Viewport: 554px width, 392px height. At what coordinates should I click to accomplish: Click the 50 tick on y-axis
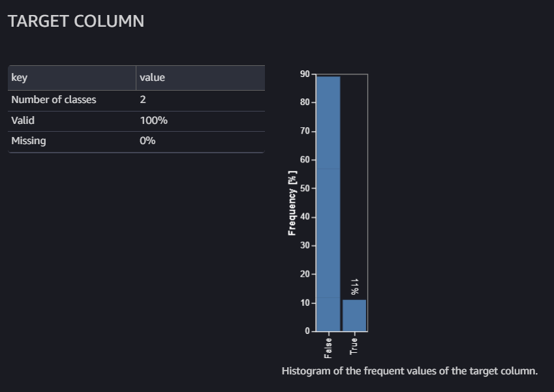pos(305,188)
